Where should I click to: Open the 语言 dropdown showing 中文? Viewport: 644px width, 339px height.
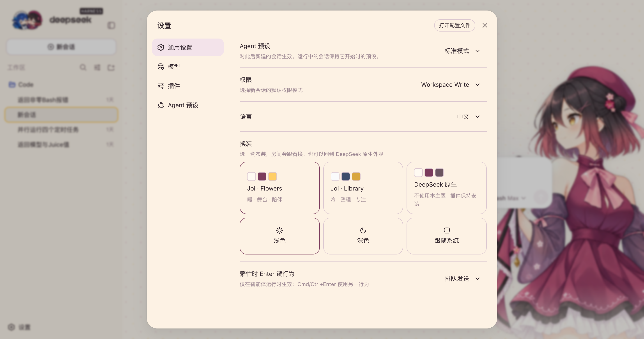[469, 117]
